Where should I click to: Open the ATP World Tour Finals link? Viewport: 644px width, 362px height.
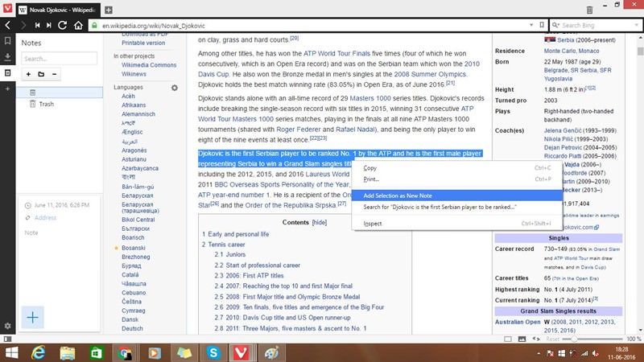(336, 53)
